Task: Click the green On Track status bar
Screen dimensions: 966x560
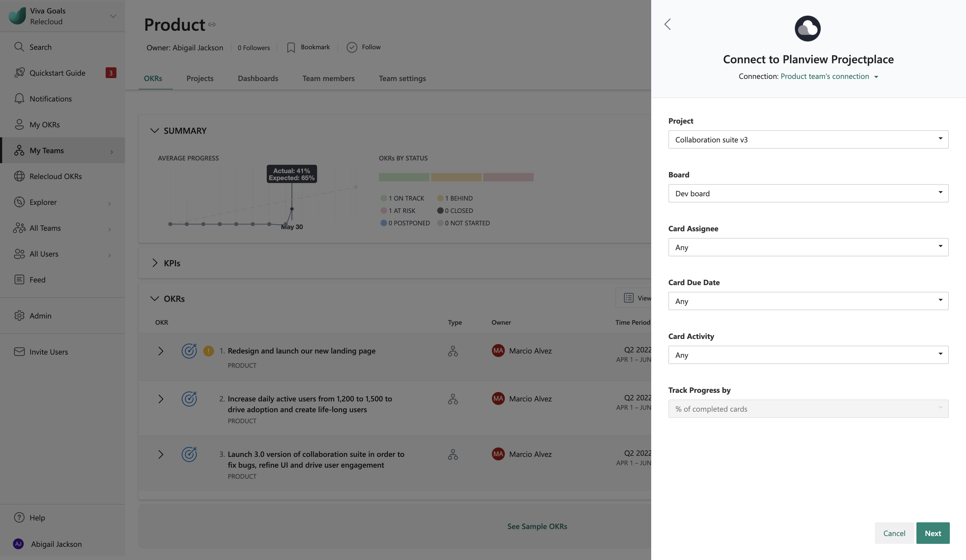Action: [x=404, y=177]
